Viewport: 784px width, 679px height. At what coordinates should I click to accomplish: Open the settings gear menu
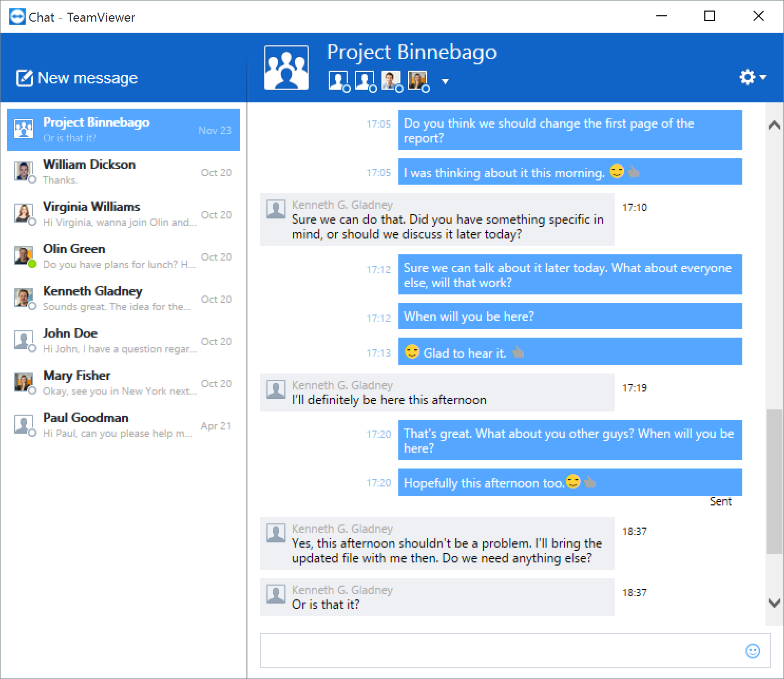[x=752, y=78]
